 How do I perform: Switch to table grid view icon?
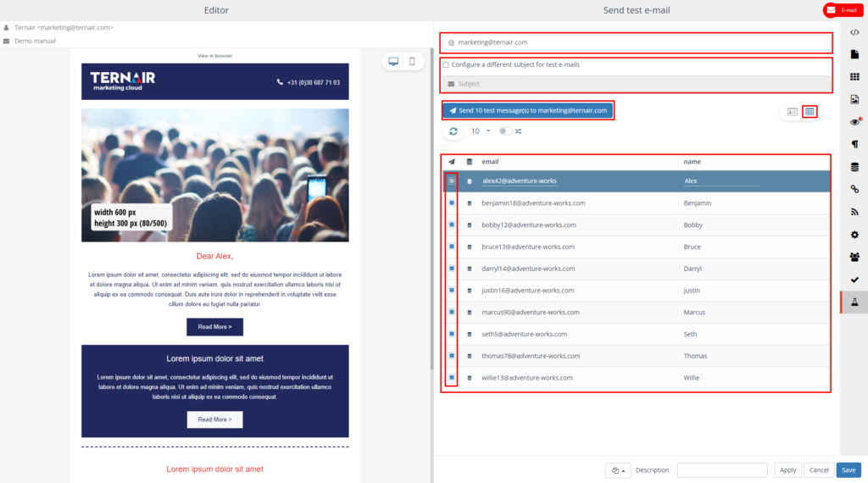[x=810, y=112]
